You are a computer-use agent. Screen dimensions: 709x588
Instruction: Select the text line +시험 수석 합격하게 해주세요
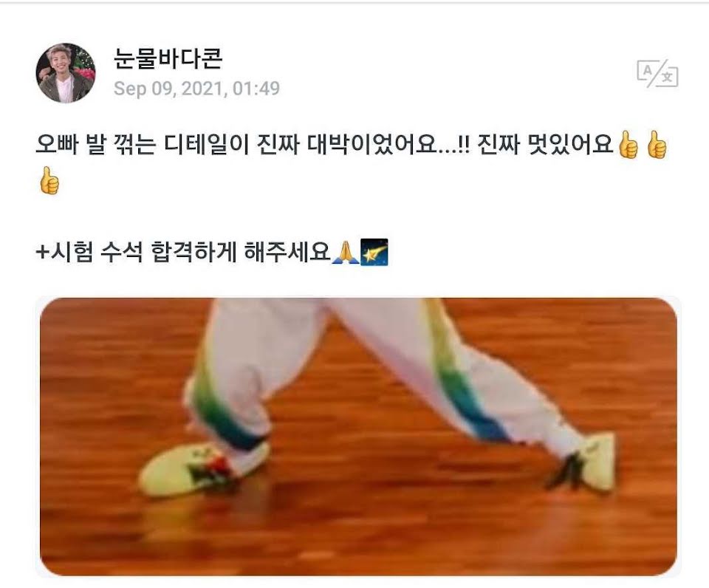point(212,253)
